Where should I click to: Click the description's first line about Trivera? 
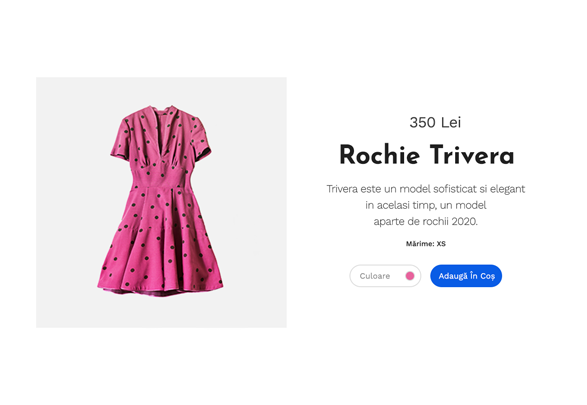[426, 189]
